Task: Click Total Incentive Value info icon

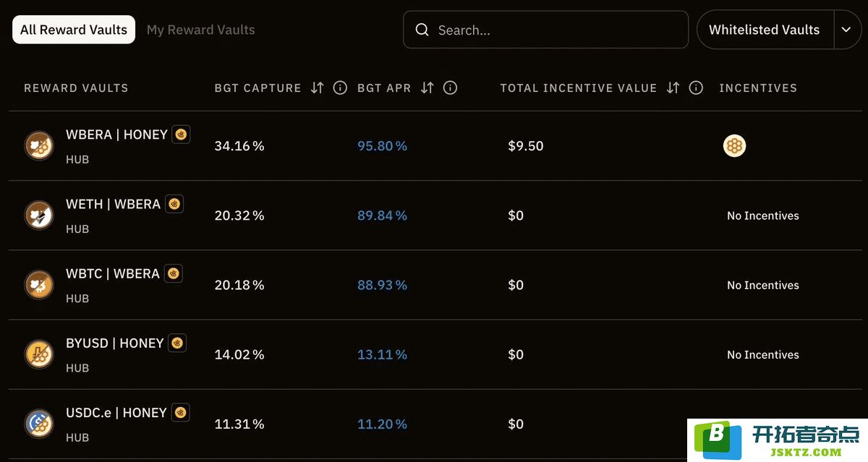Action: [696, 87]
